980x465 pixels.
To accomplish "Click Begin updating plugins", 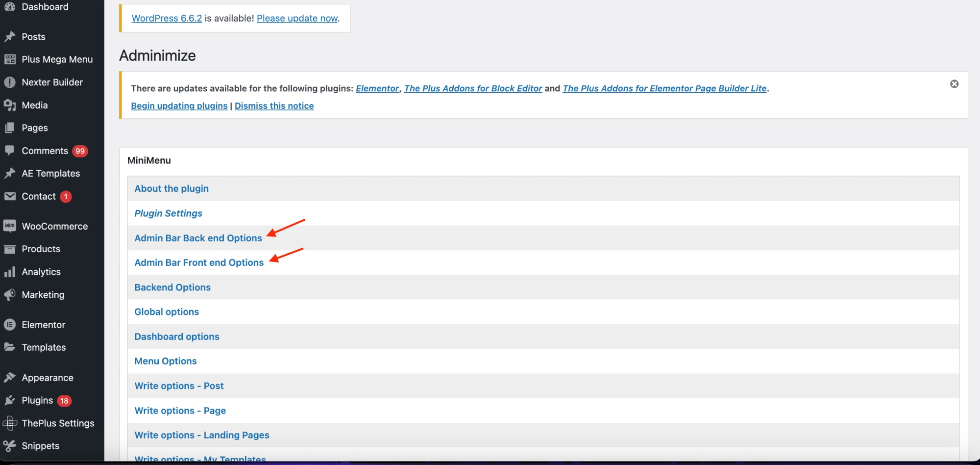I will [x=179, y=105].
